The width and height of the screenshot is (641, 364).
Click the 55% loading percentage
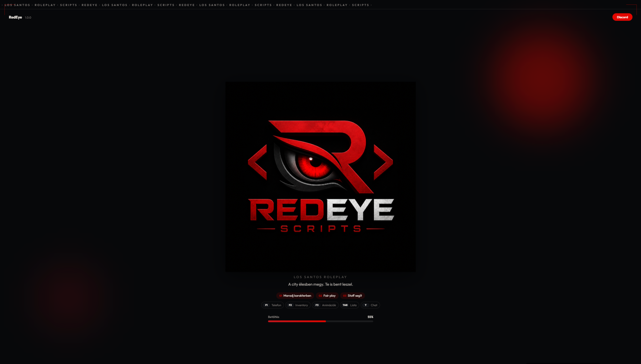pyautogui.click(x=370, y=317)
